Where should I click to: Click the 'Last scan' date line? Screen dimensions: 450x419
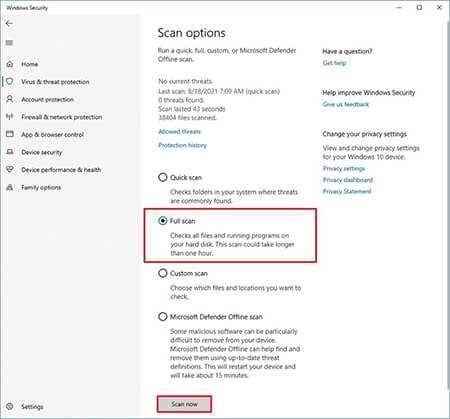(x=219, y=91)
